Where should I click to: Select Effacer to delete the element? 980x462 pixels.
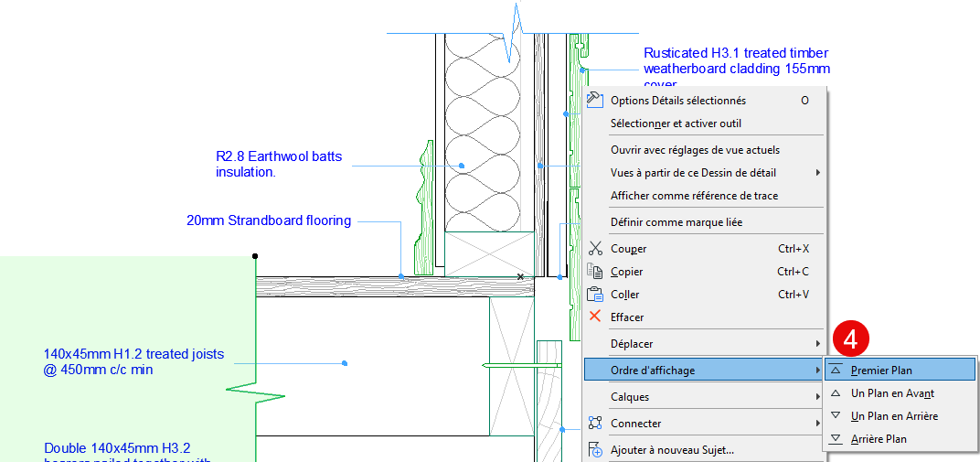[704, 317]
